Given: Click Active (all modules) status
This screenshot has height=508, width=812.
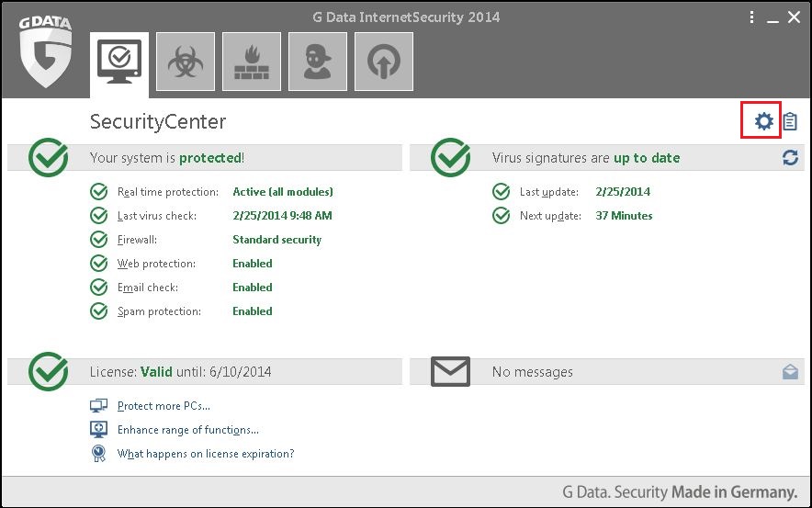Looking at the screenshot, I should click(283, 192).
